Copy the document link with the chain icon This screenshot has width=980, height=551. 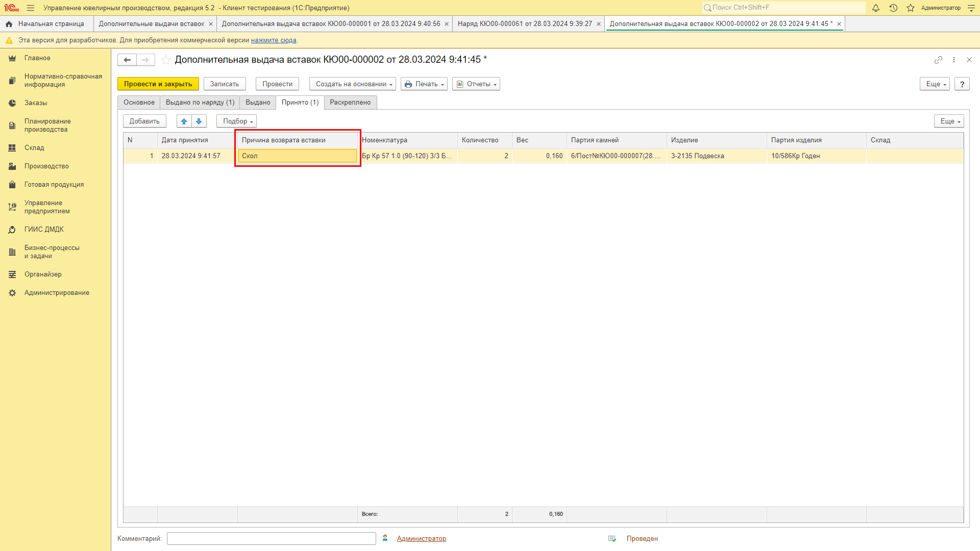tap(938, 60)
